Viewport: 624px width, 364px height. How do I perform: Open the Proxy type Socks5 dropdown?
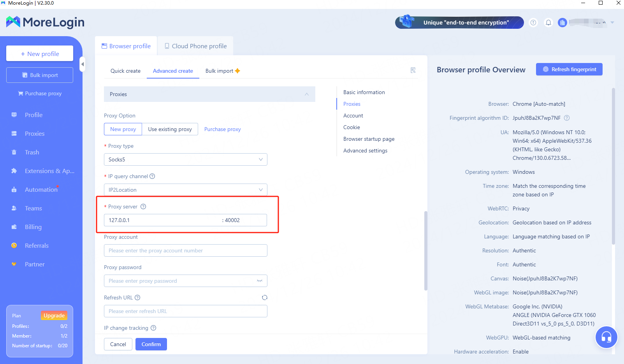(x=185, y=159)
